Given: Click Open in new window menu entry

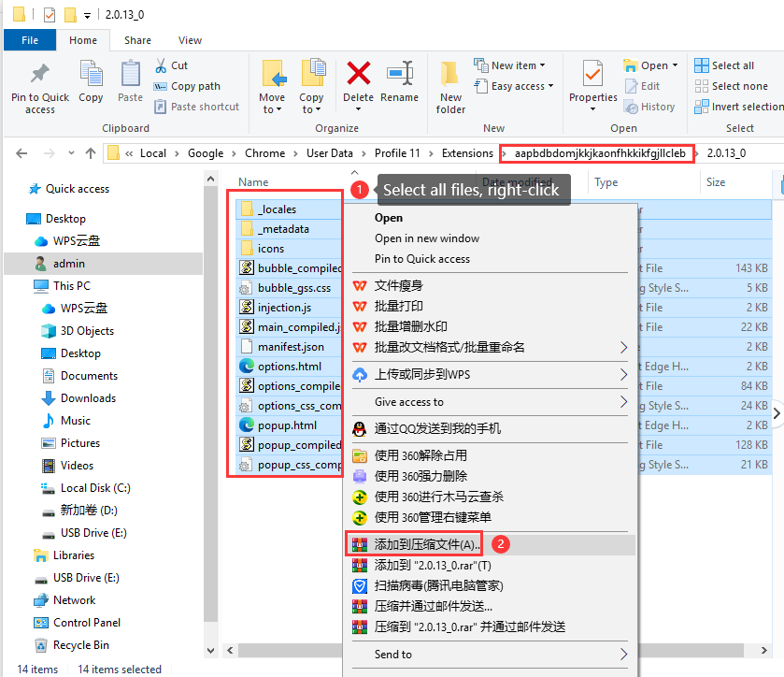Looking at the screenshot, I should (427, 238).
